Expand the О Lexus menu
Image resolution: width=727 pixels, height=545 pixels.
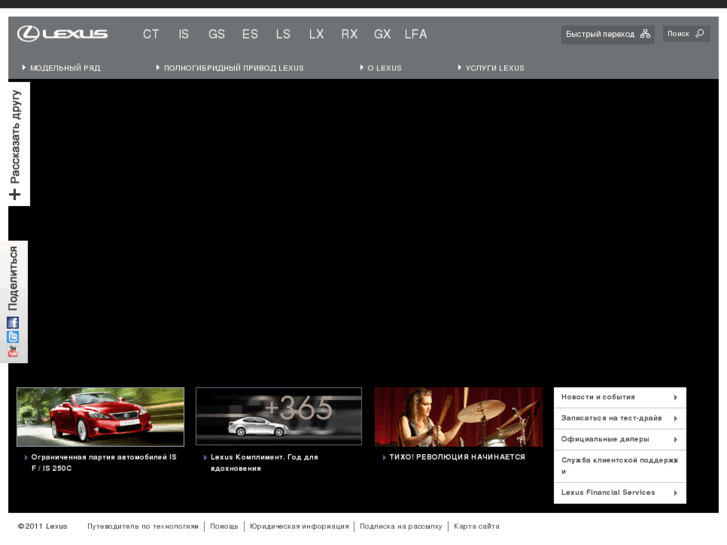tap(381, 68)
